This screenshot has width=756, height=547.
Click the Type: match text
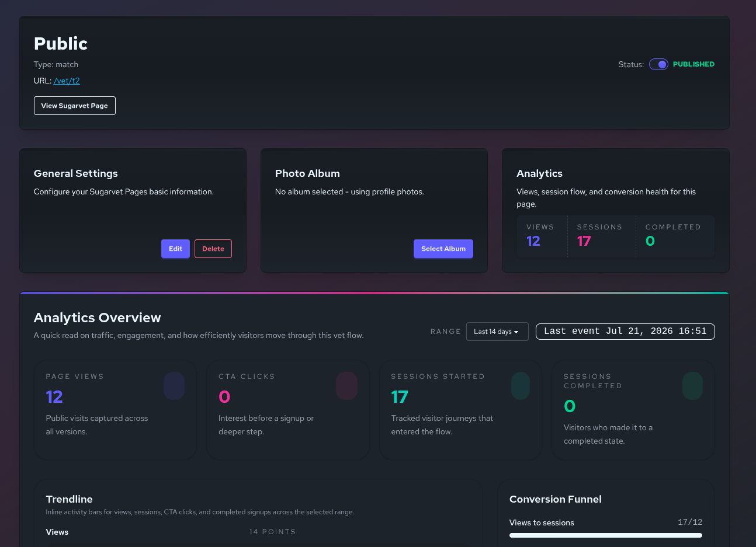tap(56, 64)
